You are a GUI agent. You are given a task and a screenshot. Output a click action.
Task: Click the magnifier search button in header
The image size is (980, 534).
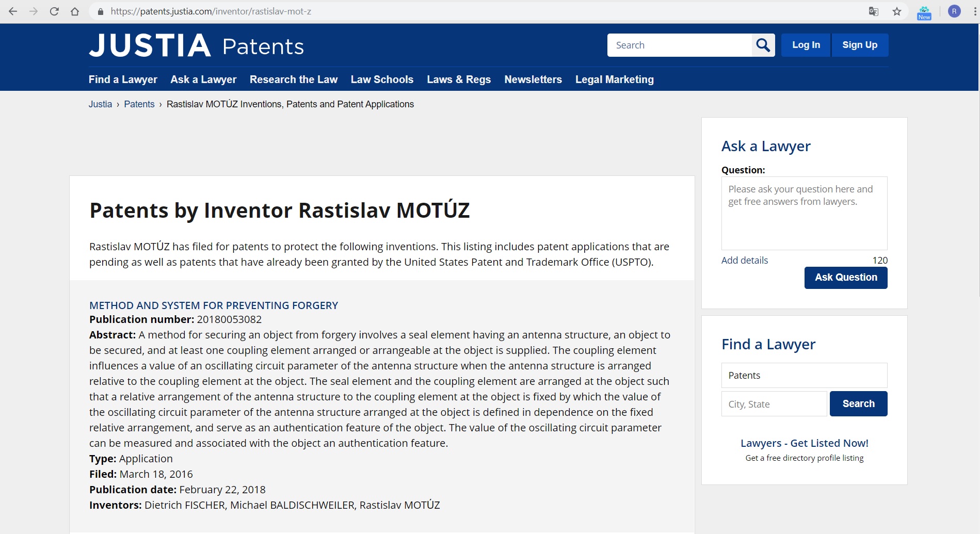(x=763, y=45)
